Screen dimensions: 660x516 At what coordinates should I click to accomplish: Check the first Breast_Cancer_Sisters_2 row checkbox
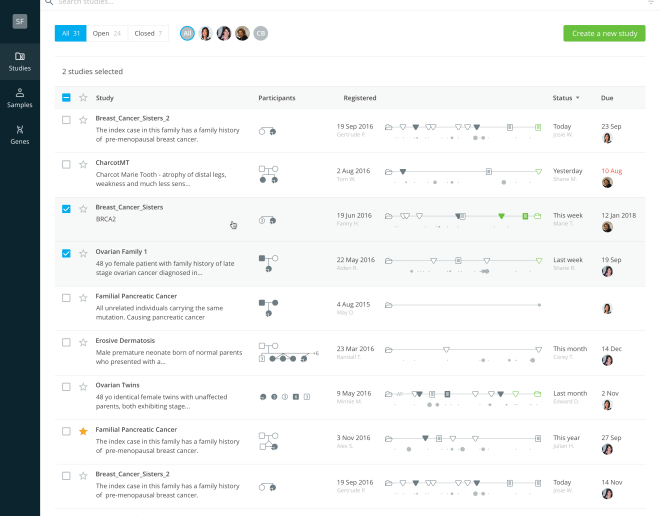coord(66,120)
